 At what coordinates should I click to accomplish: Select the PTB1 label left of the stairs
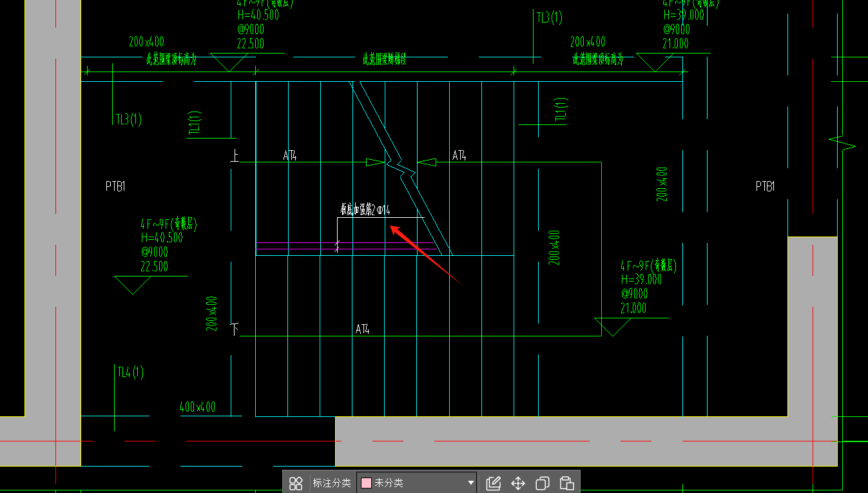pos(115,186)
